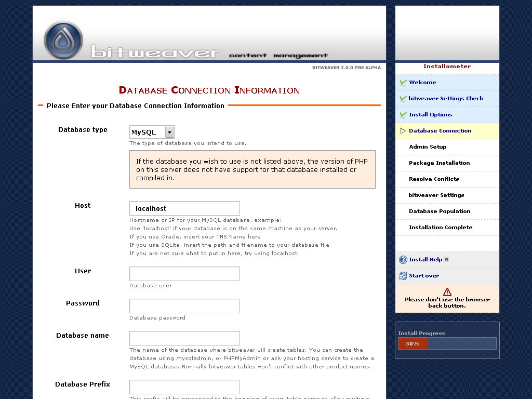Click the bitweaver water drop logo

[63, 41]
